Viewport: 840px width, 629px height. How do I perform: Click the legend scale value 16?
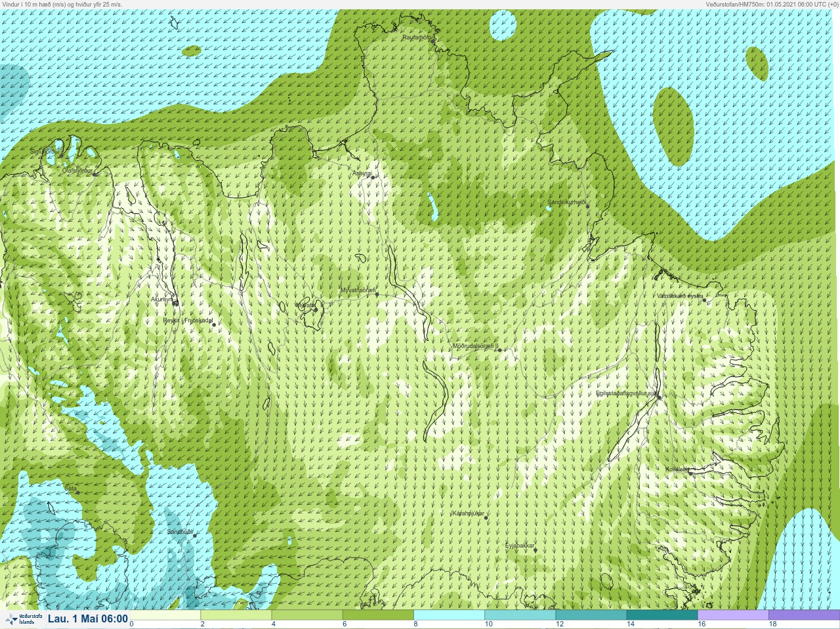[x=701, y=624]
